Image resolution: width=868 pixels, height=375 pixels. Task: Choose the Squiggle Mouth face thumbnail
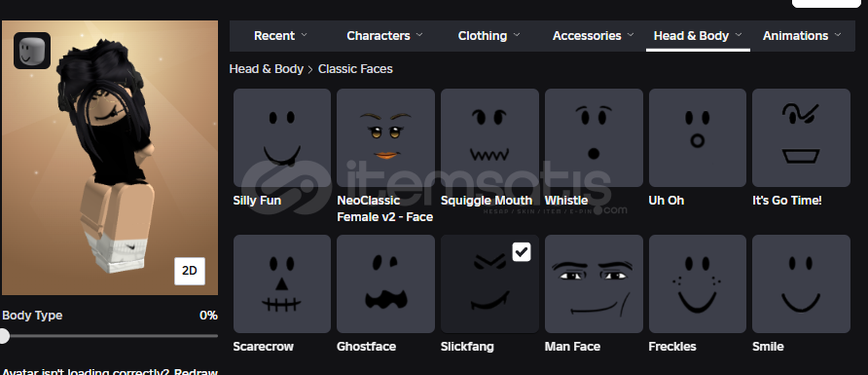(x=489, y=138)
